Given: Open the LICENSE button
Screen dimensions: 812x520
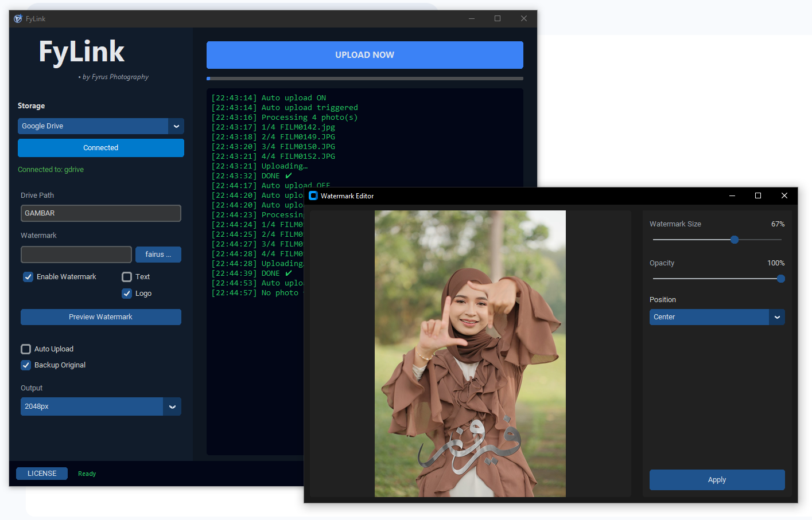Looking at the screenshot, I should (42, 474).
